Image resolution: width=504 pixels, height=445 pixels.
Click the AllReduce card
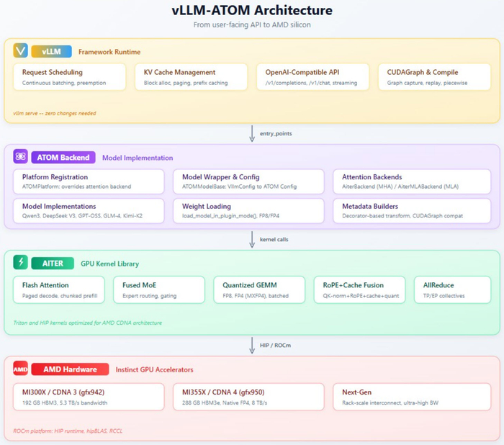click(453, 289)
